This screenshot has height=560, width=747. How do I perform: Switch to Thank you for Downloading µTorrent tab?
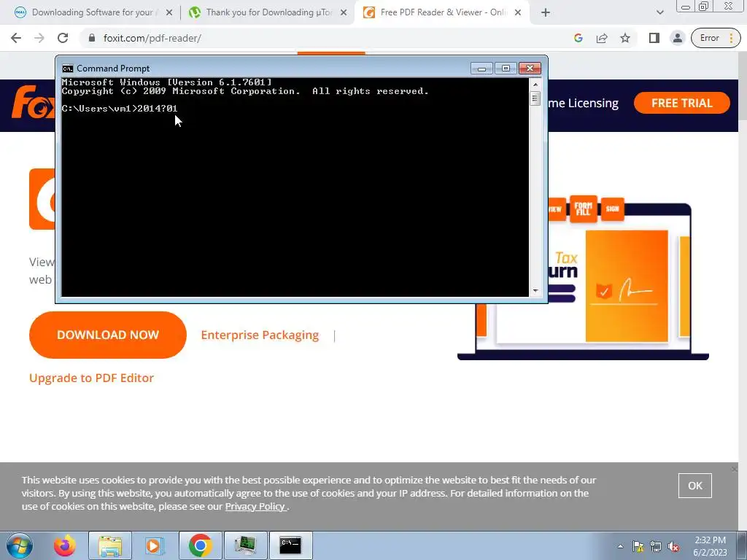pyautogui.click(x=269, y=12)
